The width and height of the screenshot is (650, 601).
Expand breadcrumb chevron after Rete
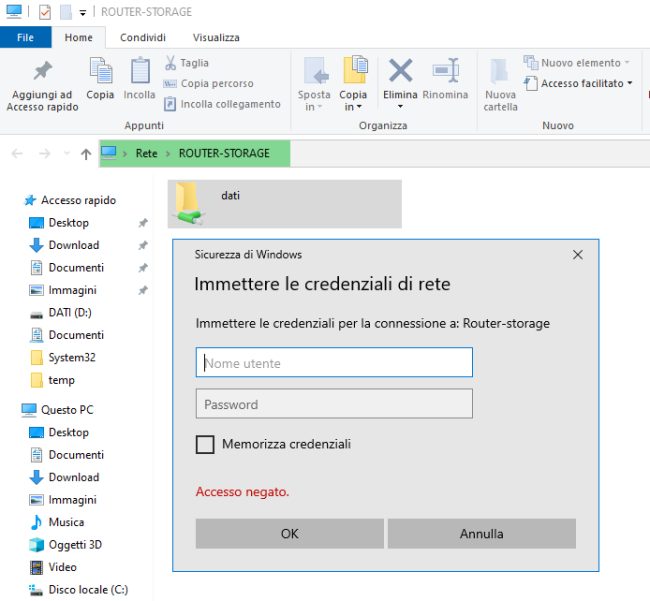(168, 154)
